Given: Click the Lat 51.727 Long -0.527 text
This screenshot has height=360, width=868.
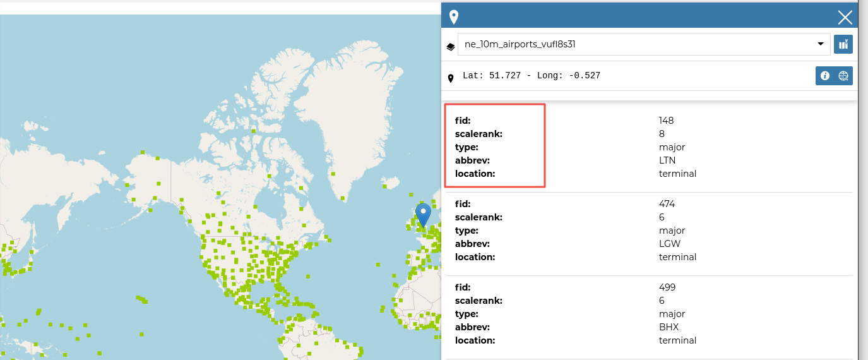Looking at the screenshot, I should 531,76.
